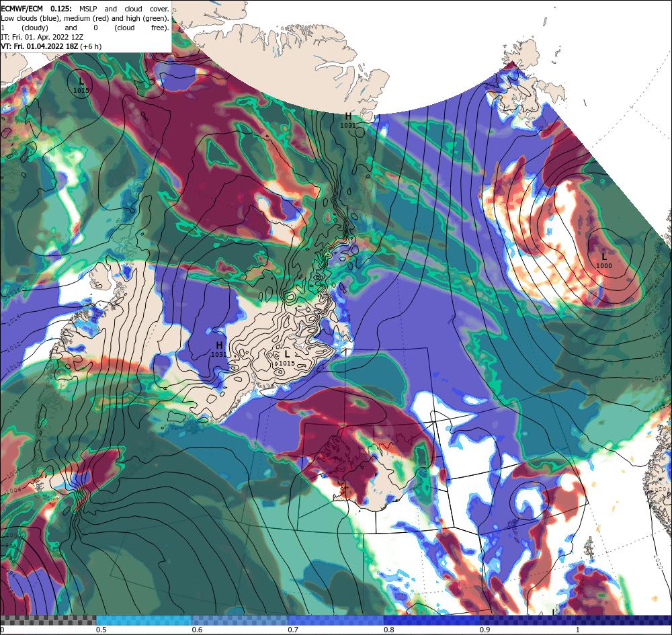Viewport: 672px width, 635px height.
Task: Click the L 1015 marker near the legend box
Action: (x=81, y=85)
